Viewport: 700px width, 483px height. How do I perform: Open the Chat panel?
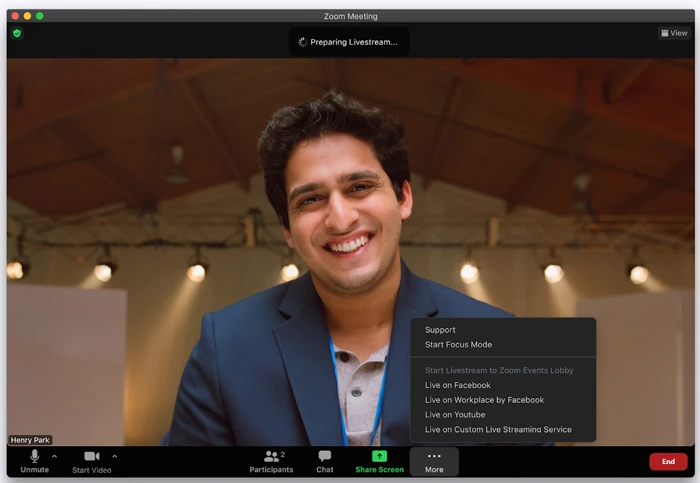[325, 461]
